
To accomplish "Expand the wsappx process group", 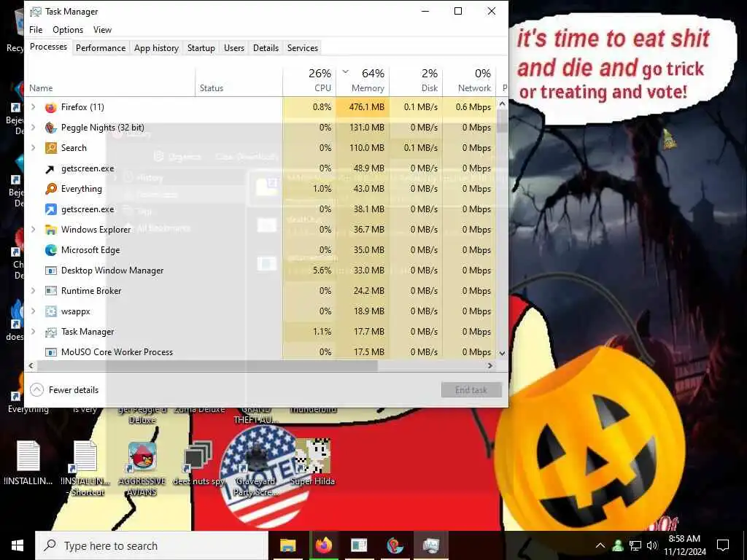I will [x=33, y=311].
